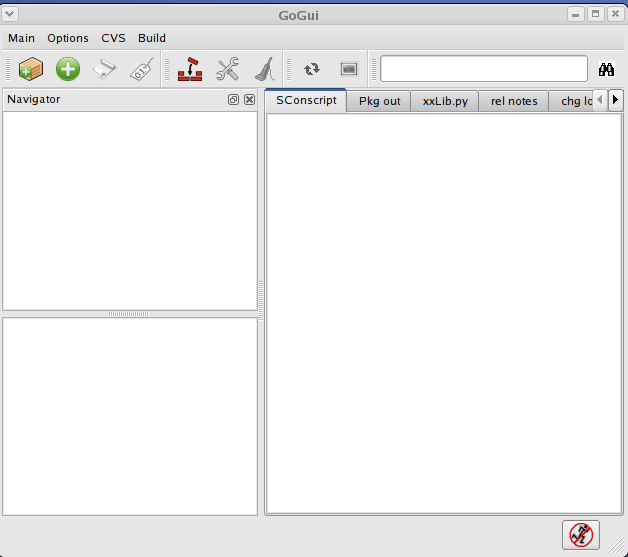
Task: Click the red brick wall build icon
Action: (190, 69)
